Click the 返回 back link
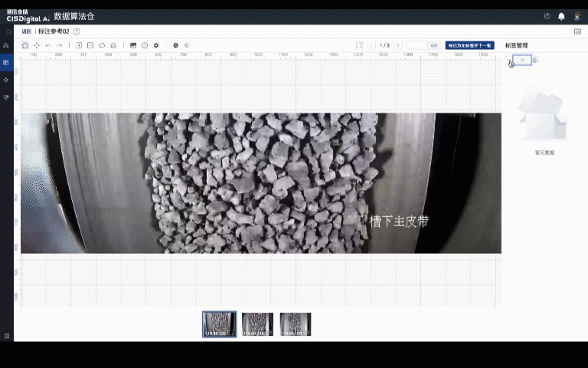 pyautogui.click(x=27, y=31)
